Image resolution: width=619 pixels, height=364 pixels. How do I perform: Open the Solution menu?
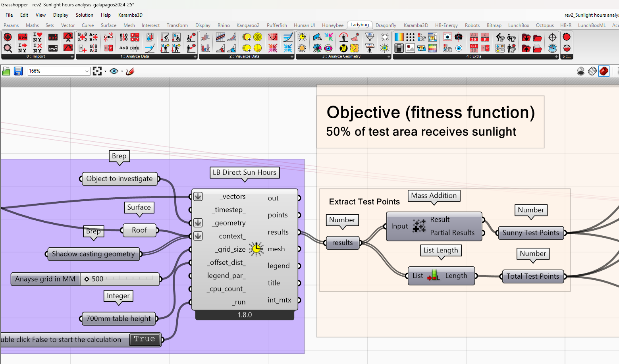pyautogui.click(x=84, y=15)
